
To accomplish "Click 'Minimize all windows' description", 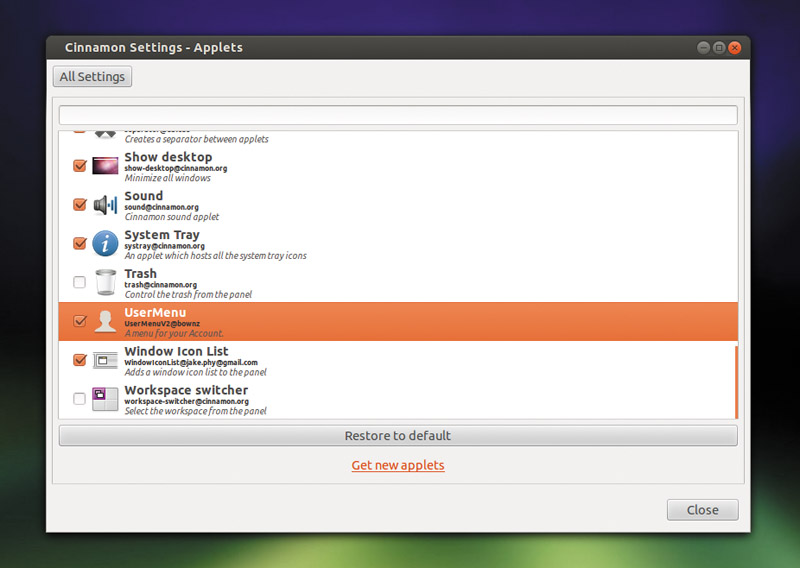I will [168, 178].
